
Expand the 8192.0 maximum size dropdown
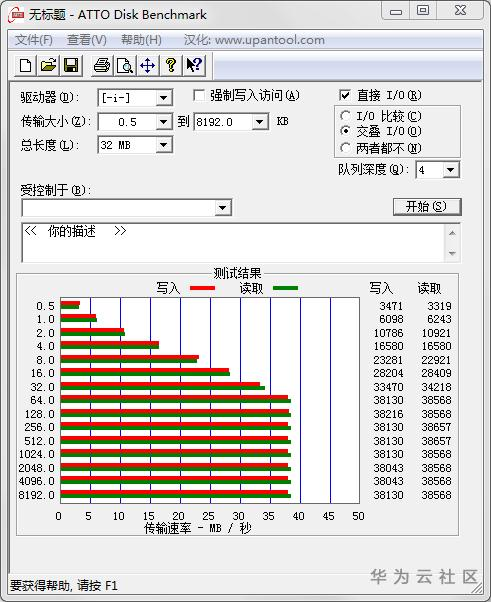tap(260, 122)
